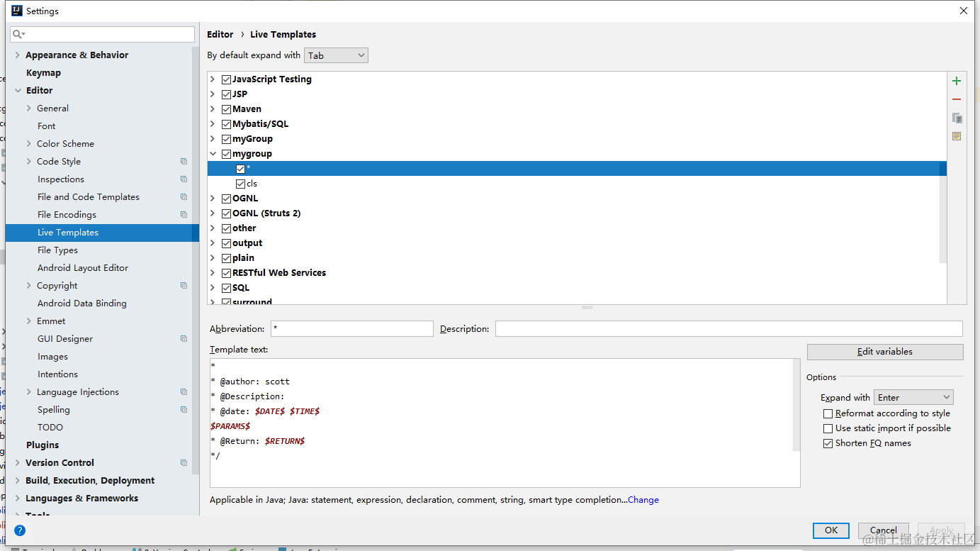Click project-level icon beside File Encodings
The image size is (980, 551).
pos(184,215)
